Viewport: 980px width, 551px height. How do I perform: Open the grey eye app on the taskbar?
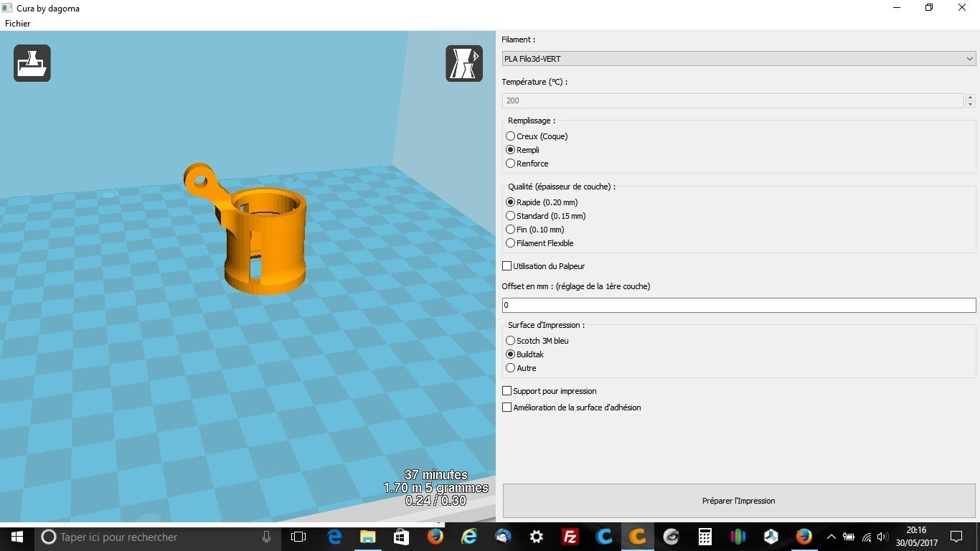(672, 537)
